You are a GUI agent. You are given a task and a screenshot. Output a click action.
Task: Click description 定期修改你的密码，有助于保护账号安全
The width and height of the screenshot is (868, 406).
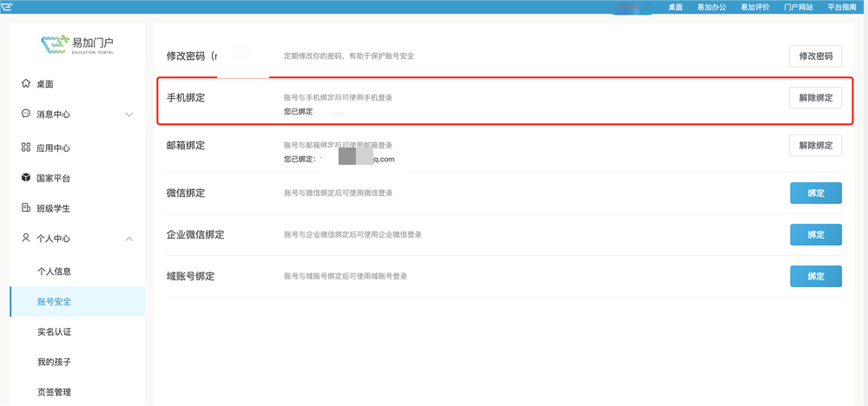coord(349,56)
